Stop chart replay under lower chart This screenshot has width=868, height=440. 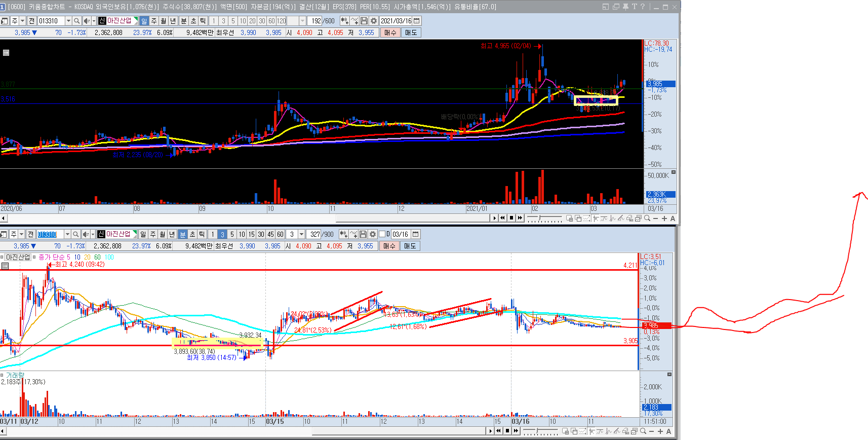pyautogui.click(x=507, y=431)
